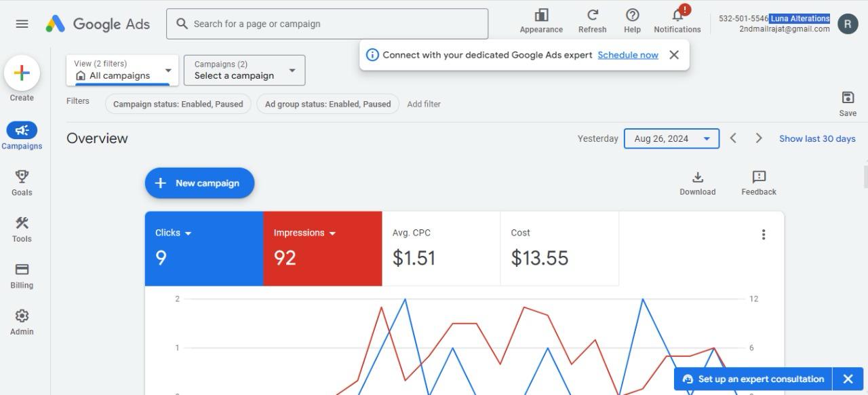This screenshot has width=868, height=395.
Task: Select the Campaigns sidebar tab
Action: pyautogui.click(x=22, y=136)
